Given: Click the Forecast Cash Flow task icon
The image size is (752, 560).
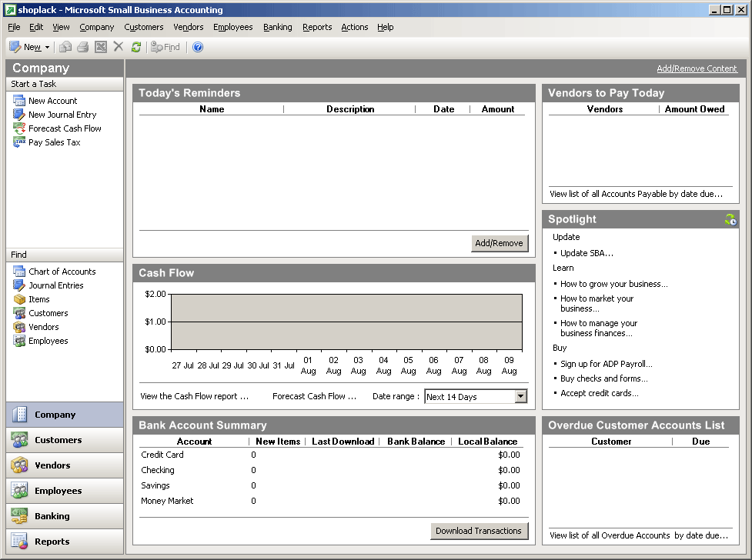Looking at the screenshot, I should click(19, 128).
